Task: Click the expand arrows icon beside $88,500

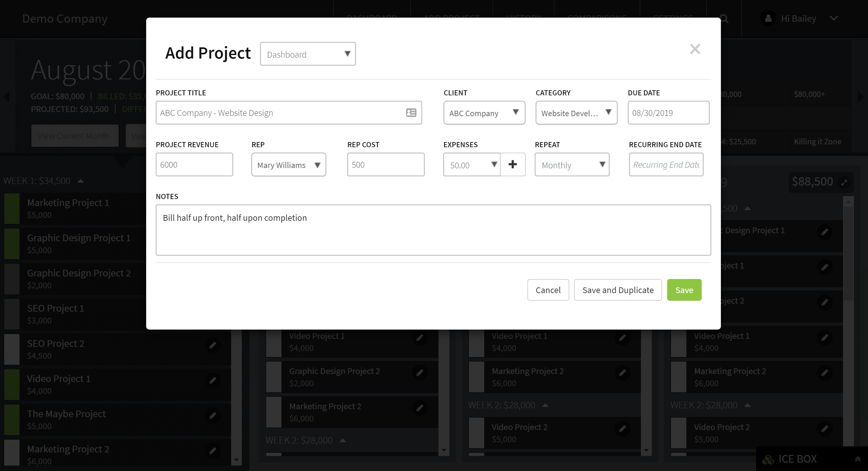Action: pyautogui.click(x=844, y=182)
